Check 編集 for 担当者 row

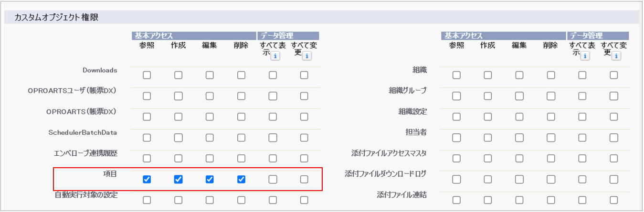pos(519,138)
